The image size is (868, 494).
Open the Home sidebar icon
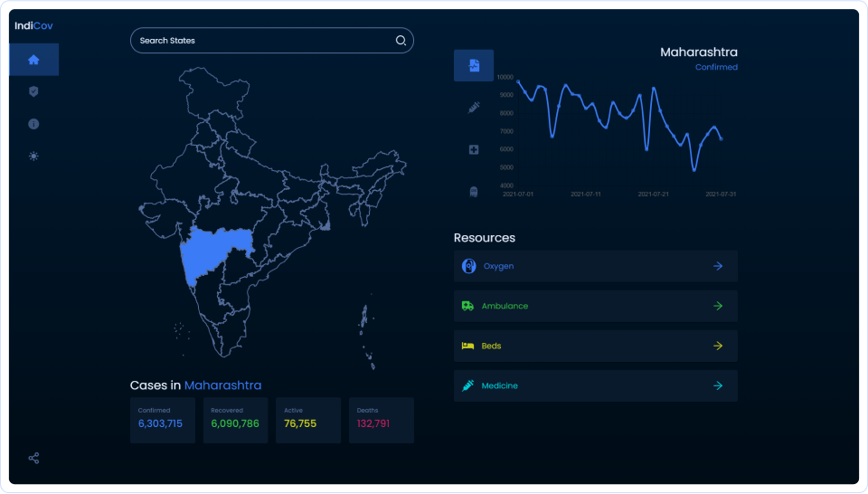click(33, 59)
